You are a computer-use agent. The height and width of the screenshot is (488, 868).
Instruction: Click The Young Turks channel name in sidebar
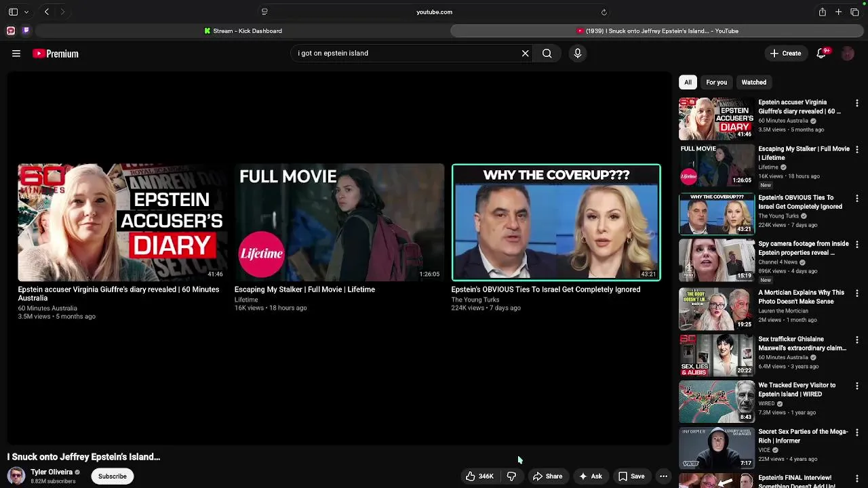778,216
